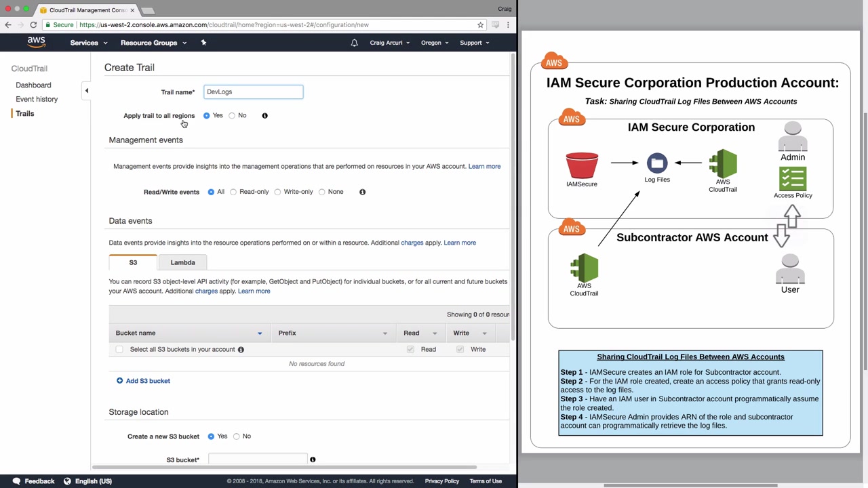Open the Chrome three-dot menu

pos(508,25)
